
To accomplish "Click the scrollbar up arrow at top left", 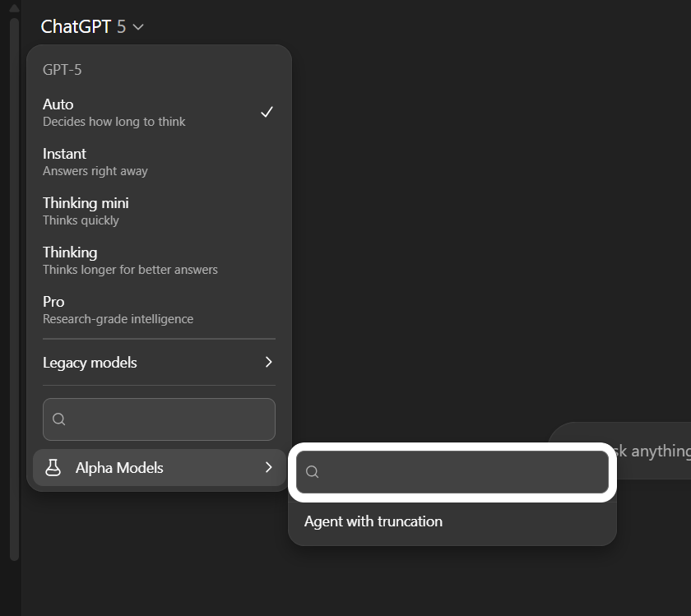I will (14, 7).
